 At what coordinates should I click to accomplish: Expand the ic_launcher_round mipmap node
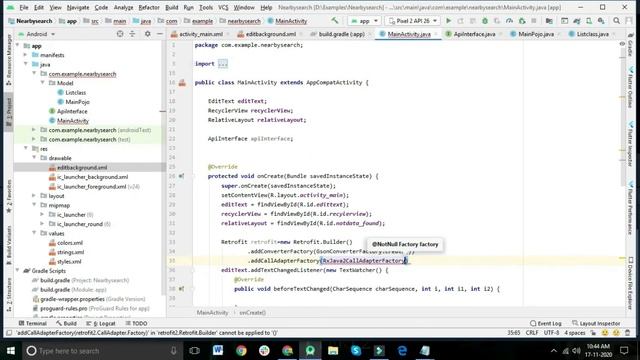point(43,224)
